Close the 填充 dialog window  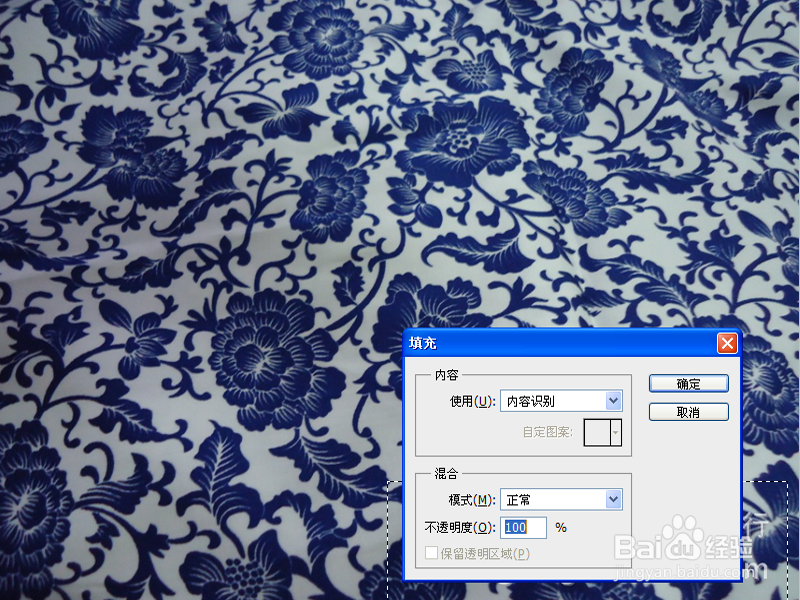pyautogui.click(x=727, y=343)
